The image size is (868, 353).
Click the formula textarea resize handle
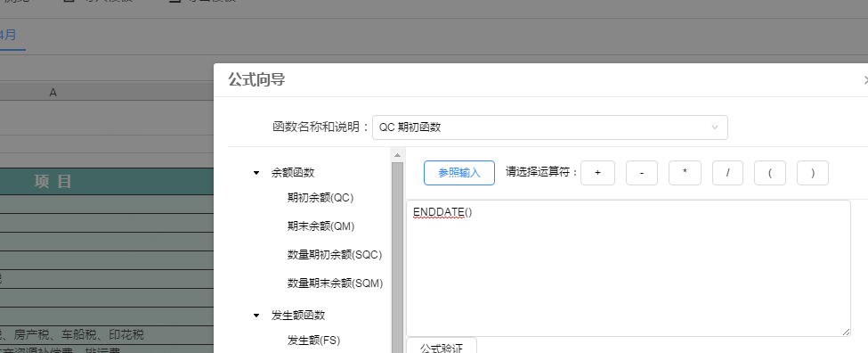(847, 332)
